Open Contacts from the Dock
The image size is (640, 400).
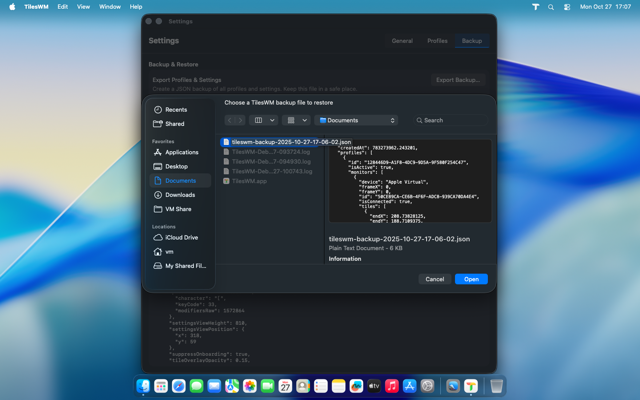303,386
